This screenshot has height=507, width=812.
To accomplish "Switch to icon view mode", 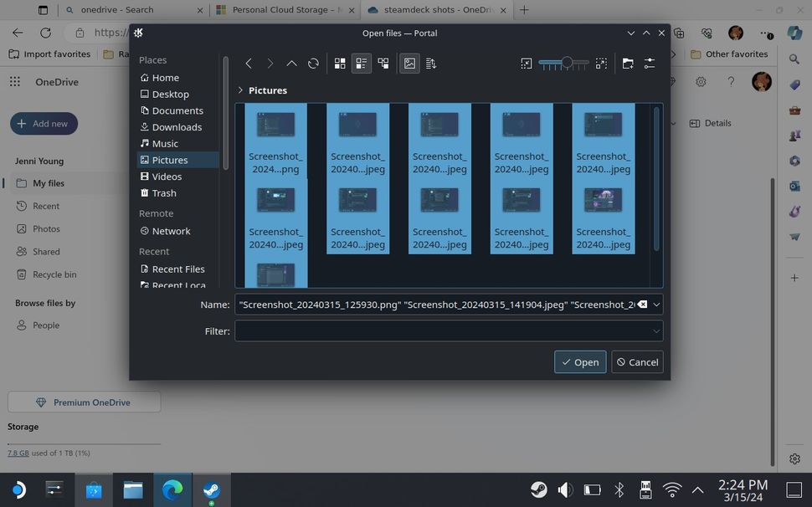I will click(x=339, y=64).
